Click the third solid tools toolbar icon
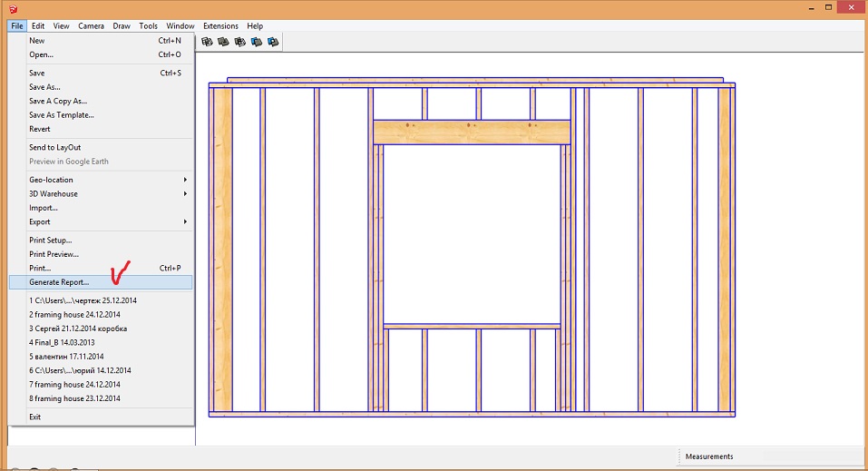This screenshot has width=868, height=471. coord(239,42)
